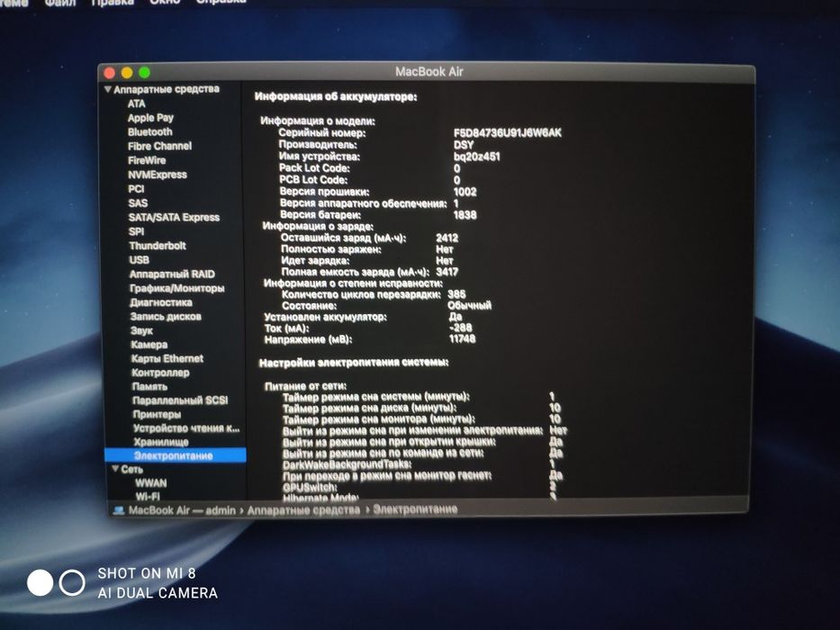The image size is (840, 630).
Task: Select ATA in the sidebar
Action: (x=136, y=103)
